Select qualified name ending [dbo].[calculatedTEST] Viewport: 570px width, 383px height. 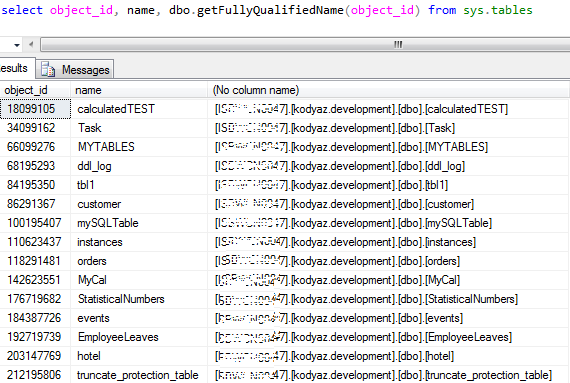click(x=389, y=109)
